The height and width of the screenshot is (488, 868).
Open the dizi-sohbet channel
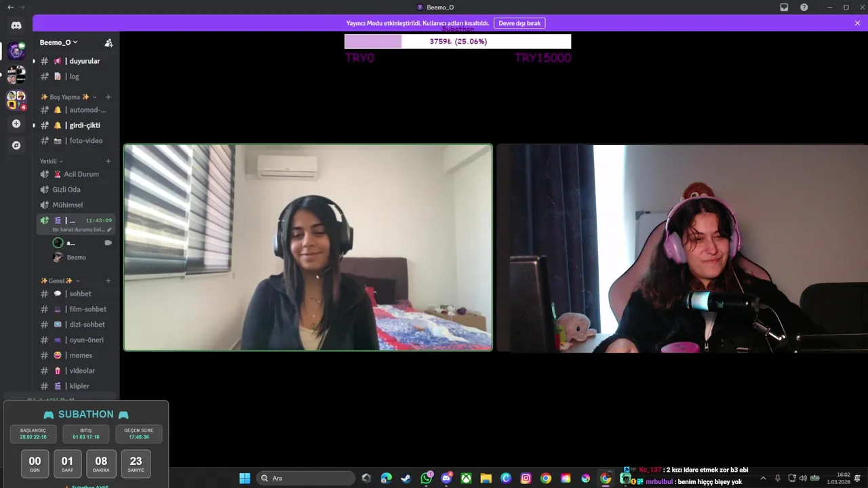(76, 325)
